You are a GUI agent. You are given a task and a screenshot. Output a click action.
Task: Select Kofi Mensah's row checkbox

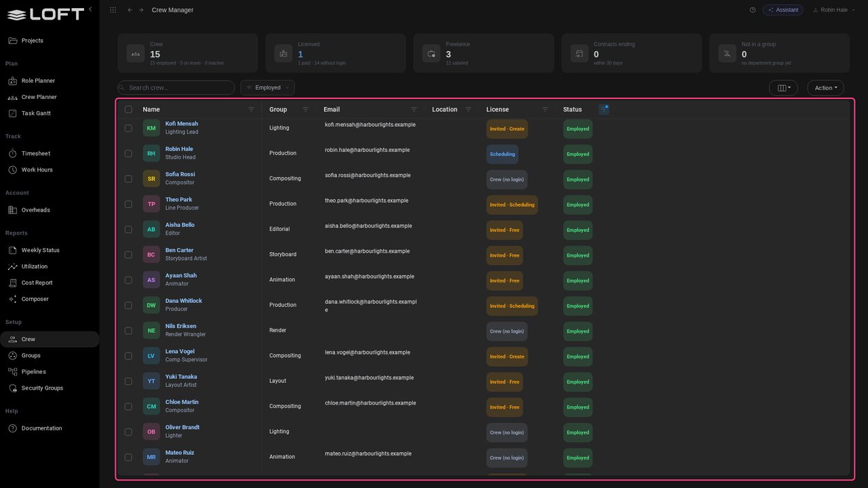128,128
